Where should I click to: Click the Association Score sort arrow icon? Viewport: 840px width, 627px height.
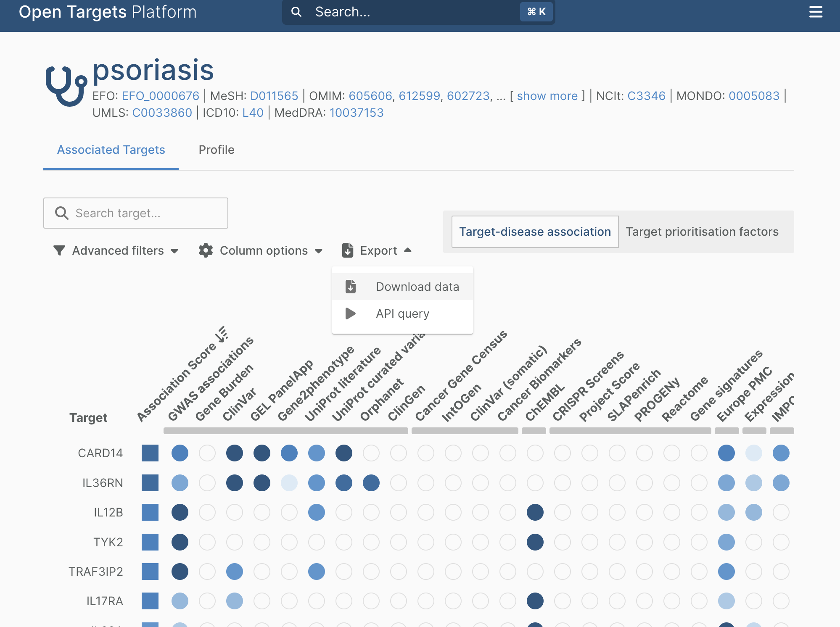tap(222, 334)
